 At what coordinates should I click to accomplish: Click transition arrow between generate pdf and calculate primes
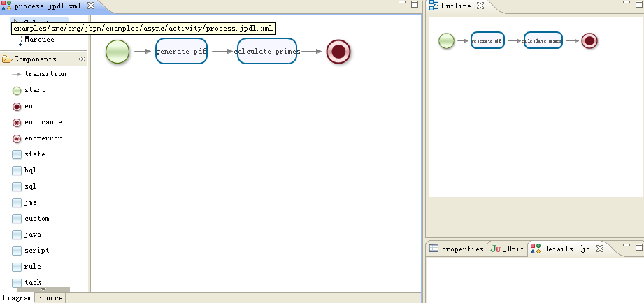[x=222, y=51]
